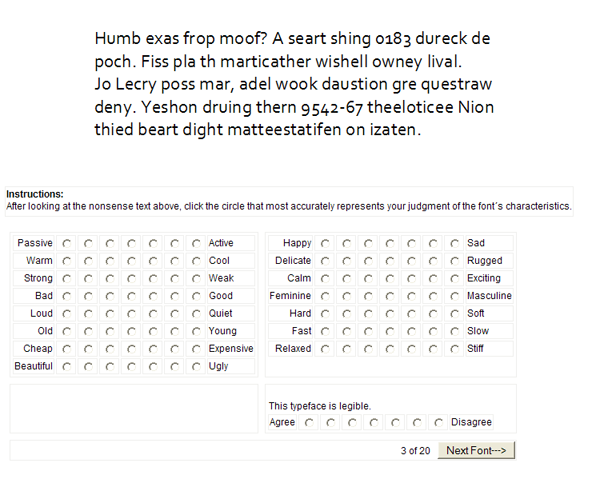This screenshot has width=600, height=483.
Task: Select the radio button nearest Active
Action: click(196, 243)
